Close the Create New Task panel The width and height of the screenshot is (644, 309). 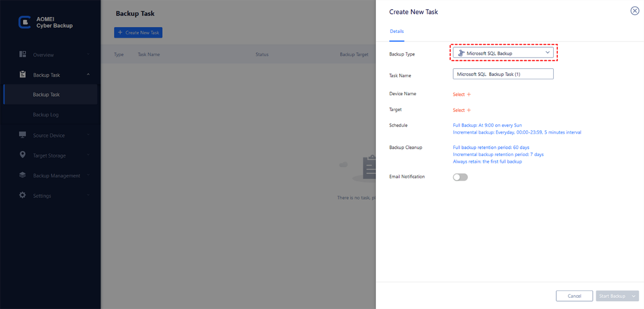[x=634, y=11]
